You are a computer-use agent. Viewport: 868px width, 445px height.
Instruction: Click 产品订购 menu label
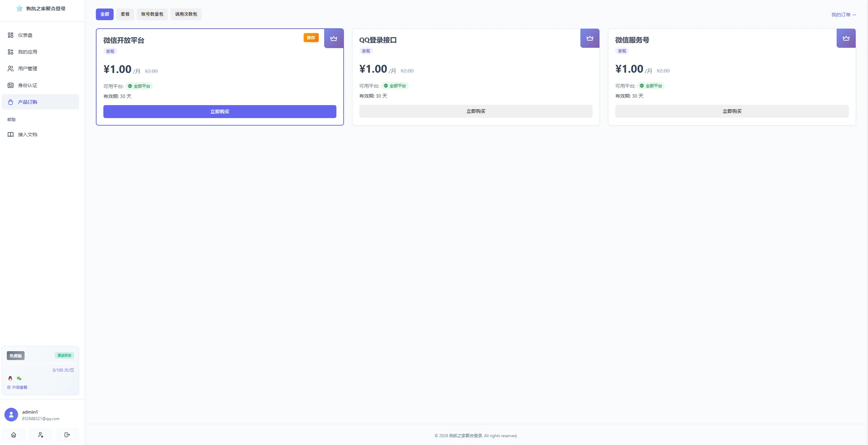pyautogui.click(x=28, y=102)
